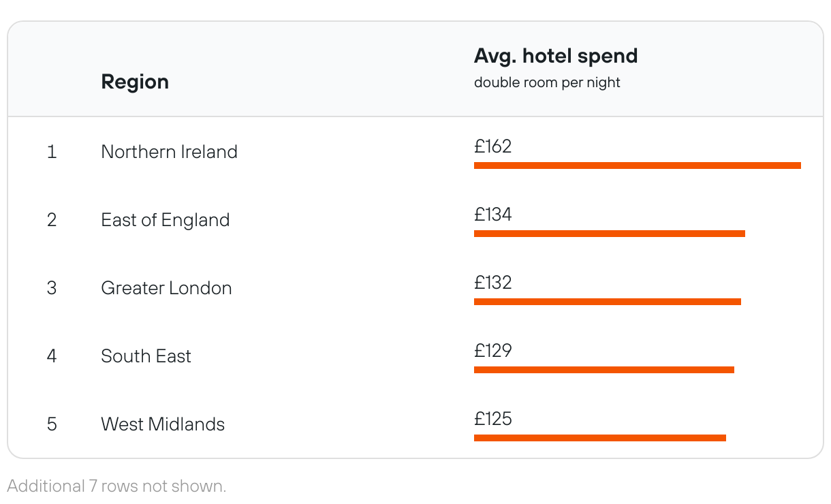831x504 pixels.
Task: Select the Greater London row label
Action: [x=166, y=288]
